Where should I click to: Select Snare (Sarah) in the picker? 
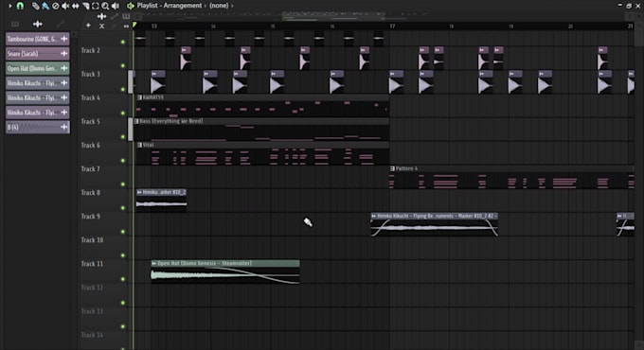[x=37, y=53]
